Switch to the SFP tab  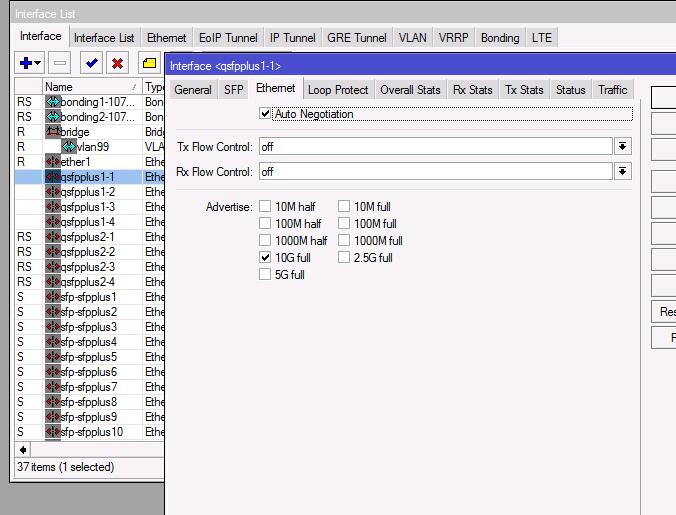click(x=234, y=90)
